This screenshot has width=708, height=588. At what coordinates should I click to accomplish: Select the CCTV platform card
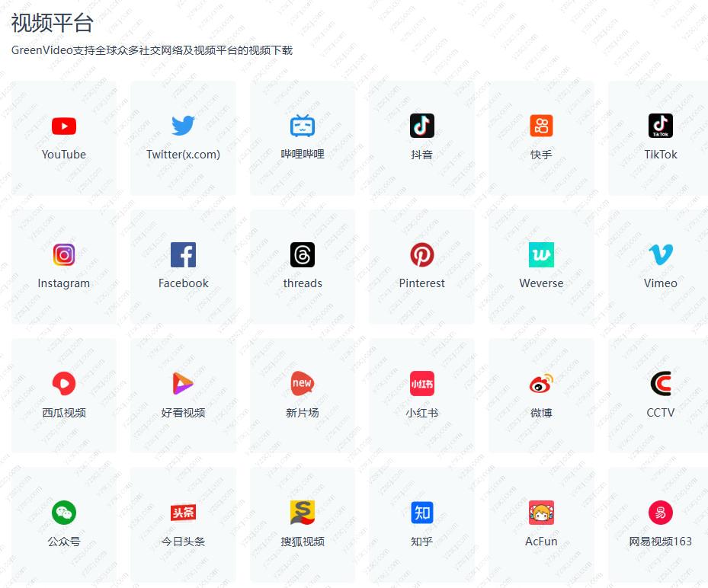pos(658,395)
